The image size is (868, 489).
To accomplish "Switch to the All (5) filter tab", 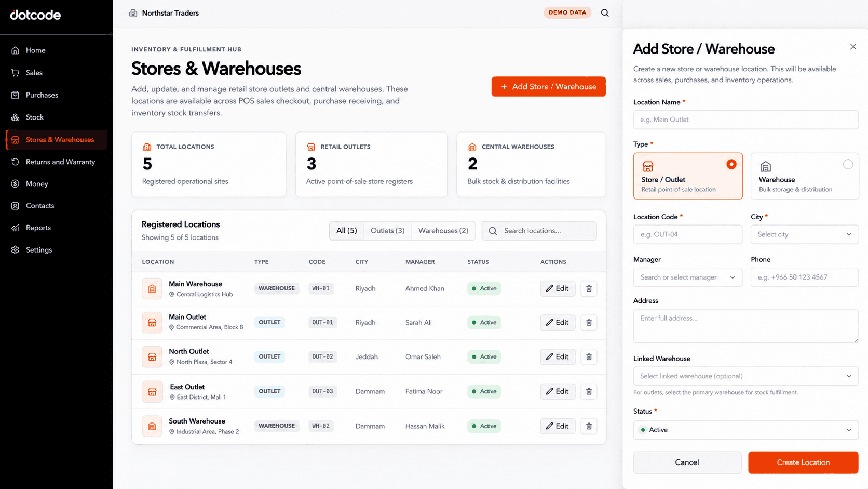I will tap(346, 231).
